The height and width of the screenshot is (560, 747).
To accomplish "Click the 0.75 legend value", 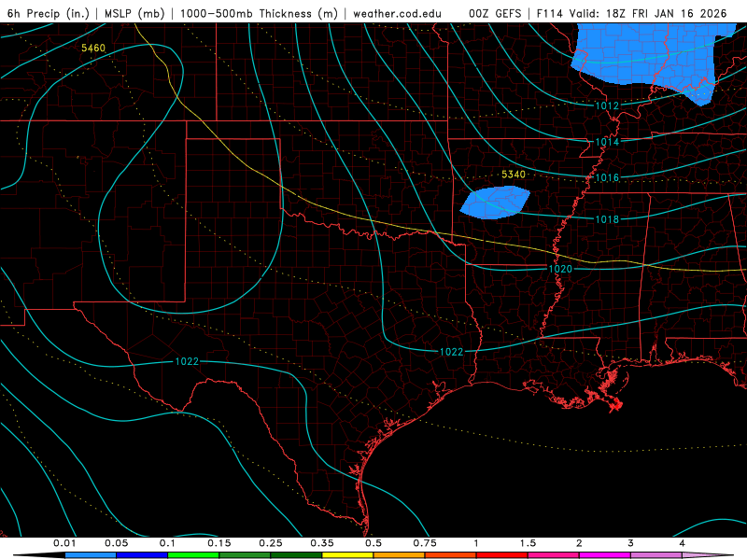I will (425, 543).
